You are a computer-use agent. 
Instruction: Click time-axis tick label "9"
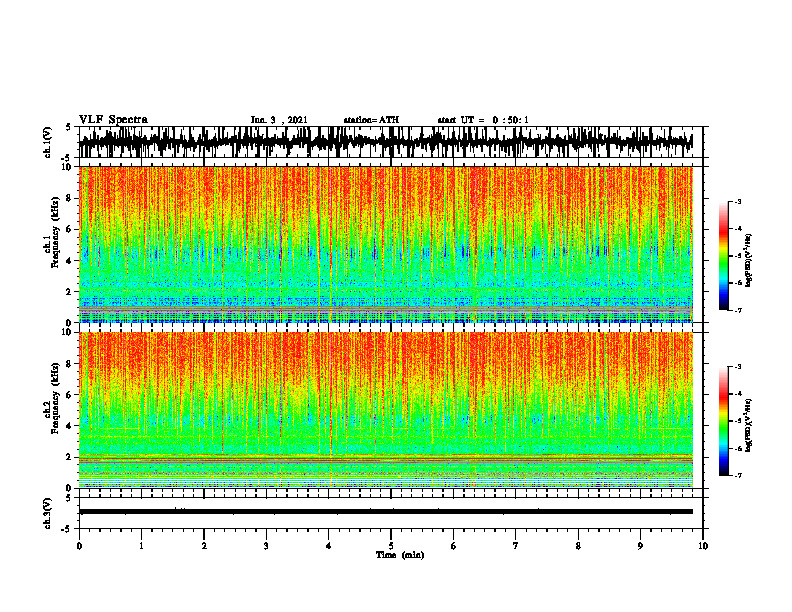640,546
